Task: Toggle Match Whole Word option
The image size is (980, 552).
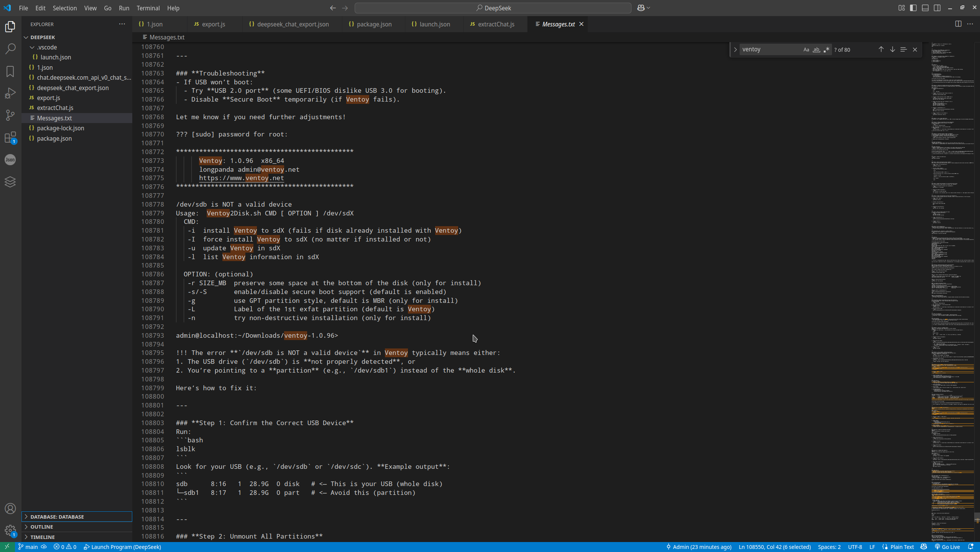Action: (816, 49)
